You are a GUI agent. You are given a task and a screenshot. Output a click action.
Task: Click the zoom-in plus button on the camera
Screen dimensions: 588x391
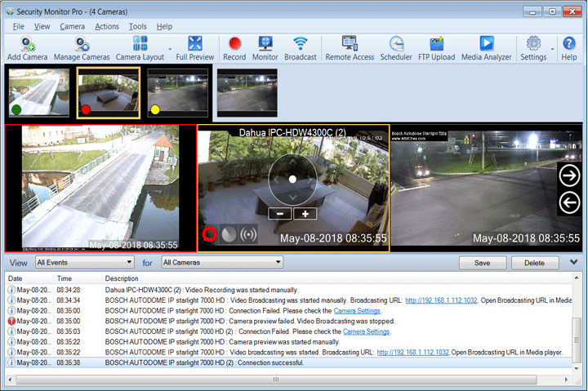307,213
